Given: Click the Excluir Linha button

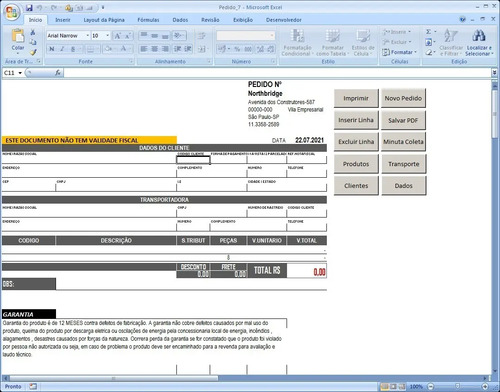Looking at the screenshot, I should (x=356, y=142).
